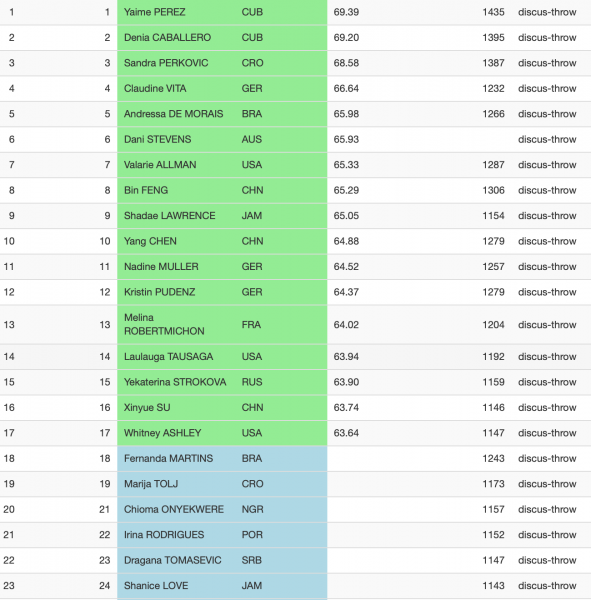Select score 1147 in Dragana TOMASEVIC row
The width and height of the screenshot is (591, 600).
pyautogui.click(x=493, y=560)
